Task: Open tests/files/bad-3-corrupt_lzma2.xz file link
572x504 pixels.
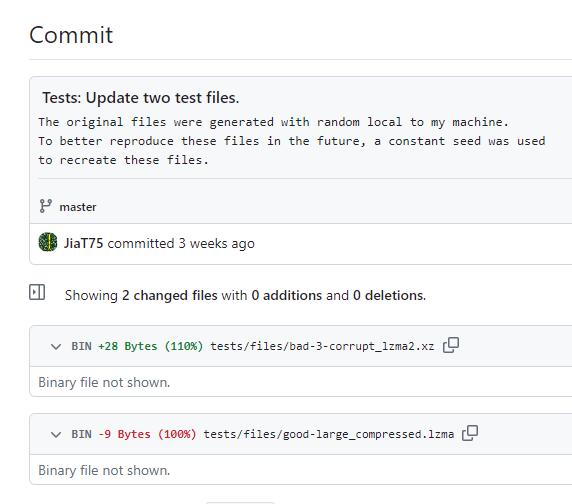Action: pyautogui.click(x=322, y=346)
